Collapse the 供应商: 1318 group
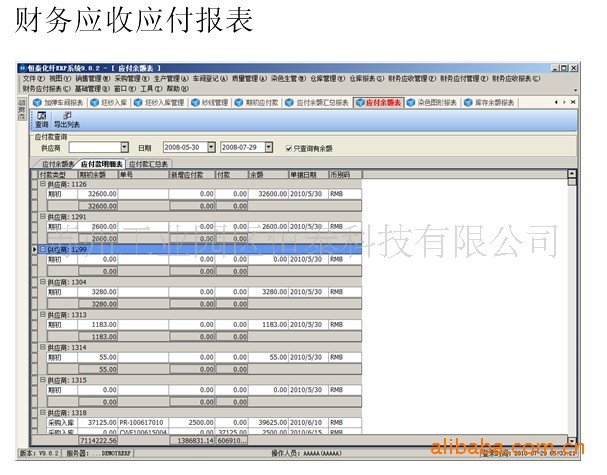 (42, 412)
